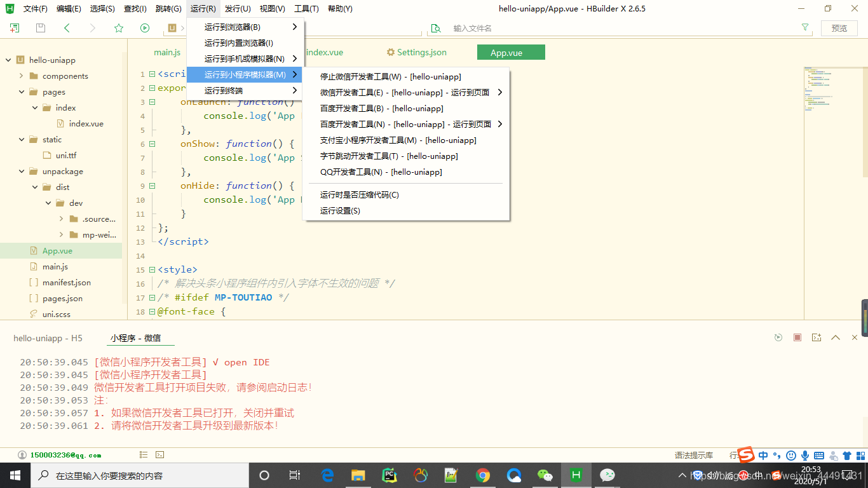Click the Sogou soft keyboard icon
868x488 pixels.
[x=819, y=456]
